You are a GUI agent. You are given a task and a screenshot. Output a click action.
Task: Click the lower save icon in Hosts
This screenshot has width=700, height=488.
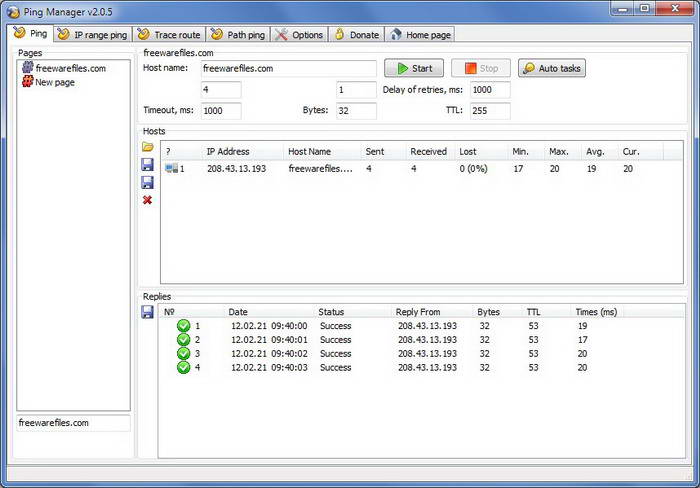[147, 182]
